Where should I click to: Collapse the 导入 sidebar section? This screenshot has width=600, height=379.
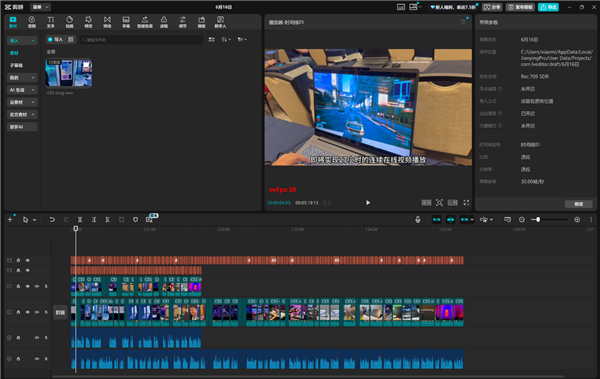[22, 41]
